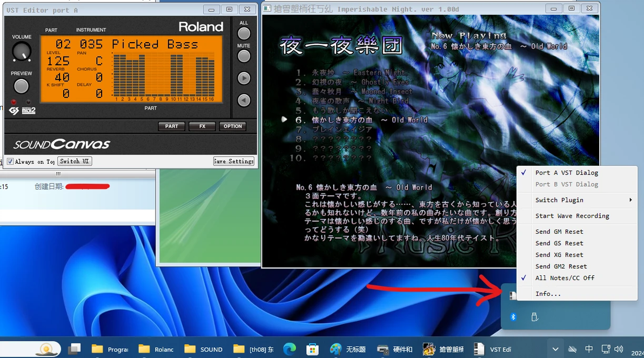
Task: Expand the Switch Plugin submenu
Action: 577,200
